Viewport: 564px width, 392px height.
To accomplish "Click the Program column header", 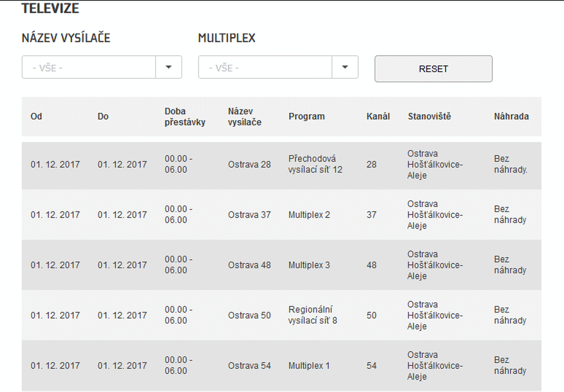I will pos(307,117).
